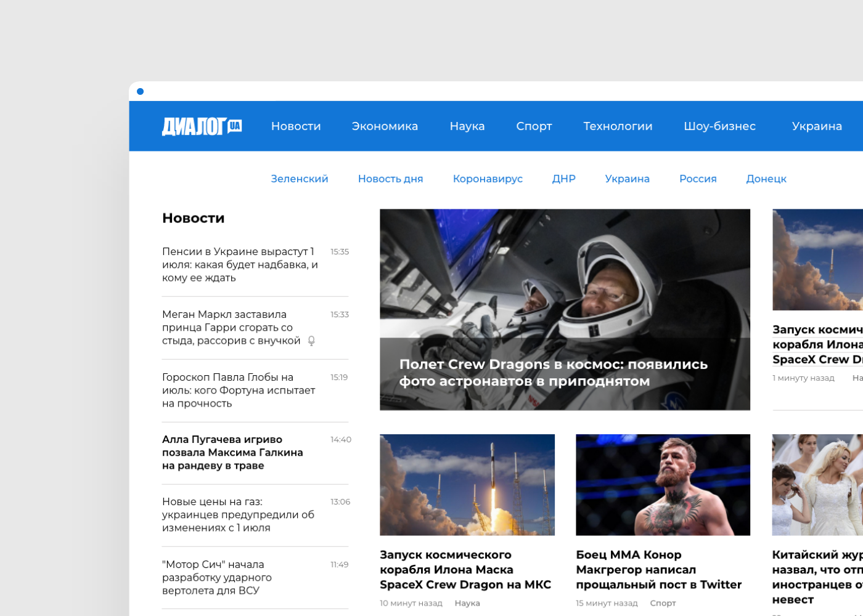Open the Гороскоп Павла Глобы article
This screenshot has width=863, height=616.
point(239,391)
